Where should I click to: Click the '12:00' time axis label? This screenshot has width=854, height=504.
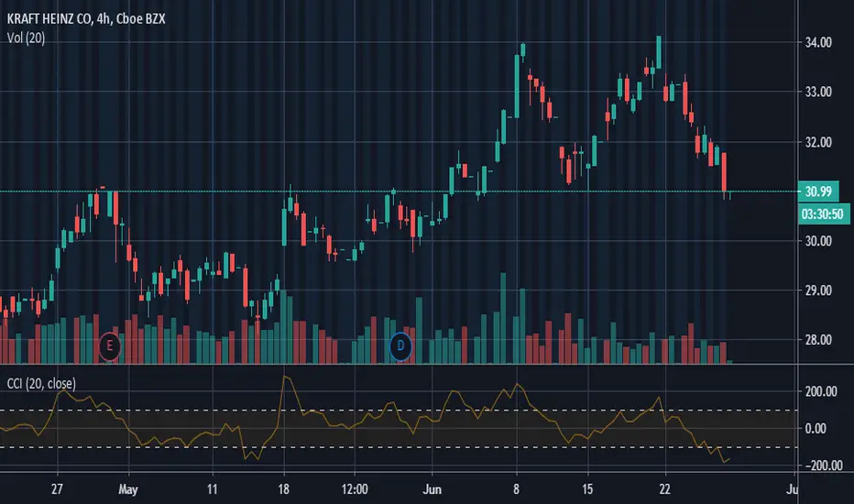point(355,489)
